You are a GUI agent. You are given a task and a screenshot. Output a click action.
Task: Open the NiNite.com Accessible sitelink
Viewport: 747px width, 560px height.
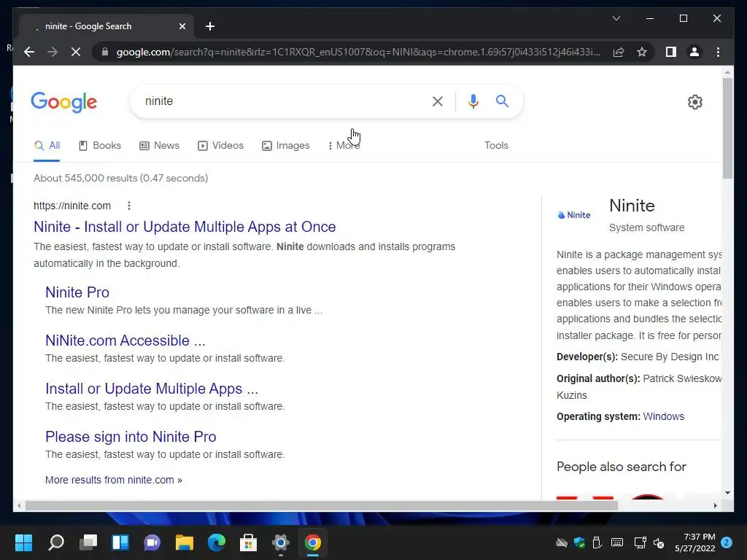(125, 341)
